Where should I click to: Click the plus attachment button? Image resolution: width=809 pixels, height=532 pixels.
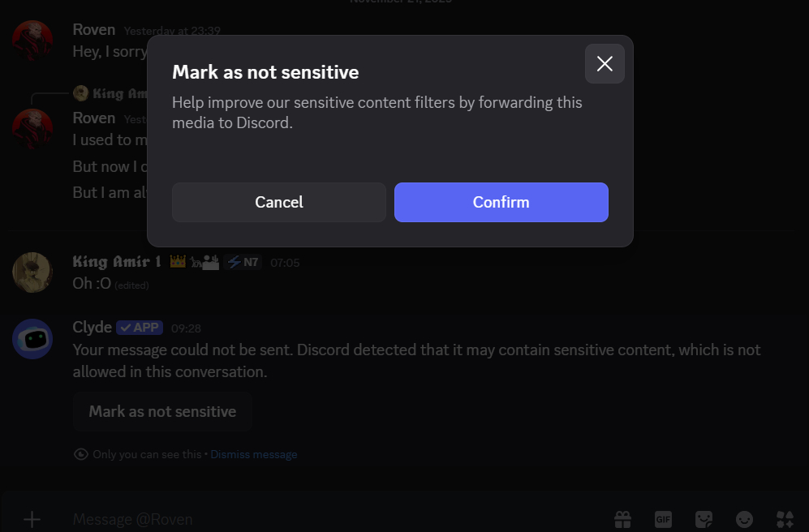click(32, 519)
